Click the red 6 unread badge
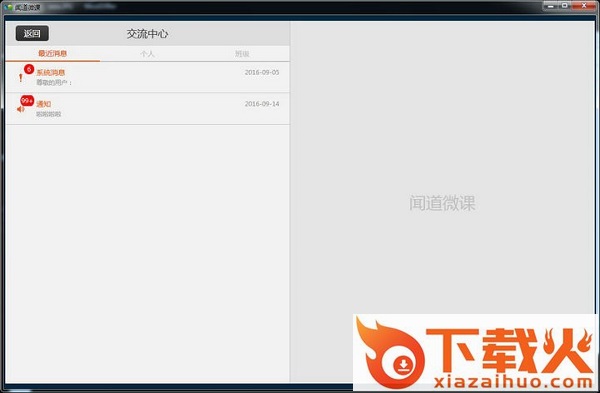Viewport: 600px width, 393px height. 29,69
